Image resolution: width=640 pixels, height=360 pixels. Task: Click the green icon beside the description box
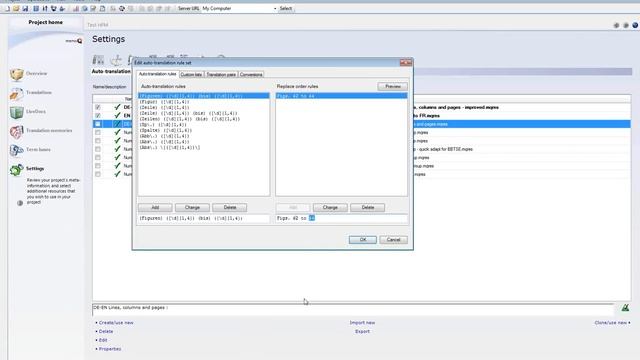(x=625, y=307)
